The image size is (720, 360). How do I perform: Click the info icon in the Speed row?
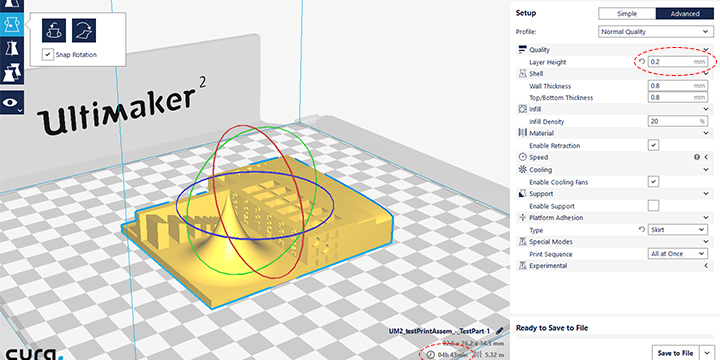pyautogui.click(x=697, y=157)
